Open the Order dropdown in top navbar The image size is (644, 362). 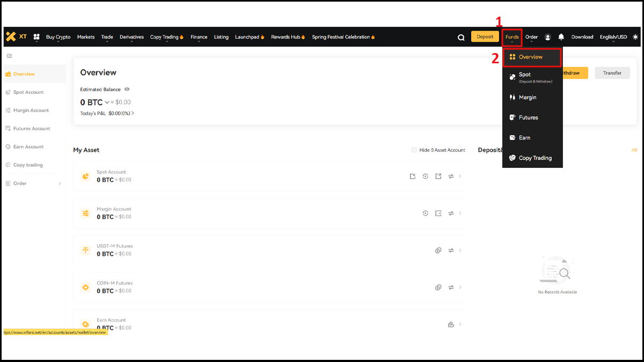pos(531,37)
